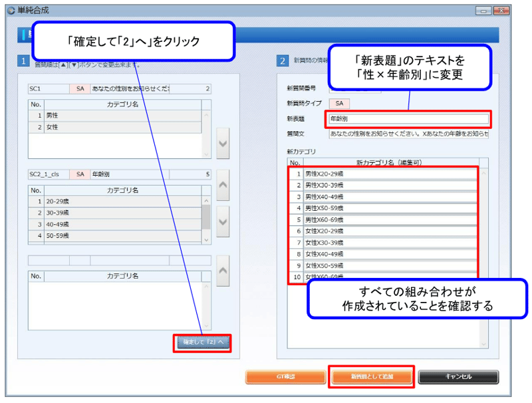Edit the 男性X20-29歳 category name
This screenshot has height=403, width=532.
[x=390, y=173]
